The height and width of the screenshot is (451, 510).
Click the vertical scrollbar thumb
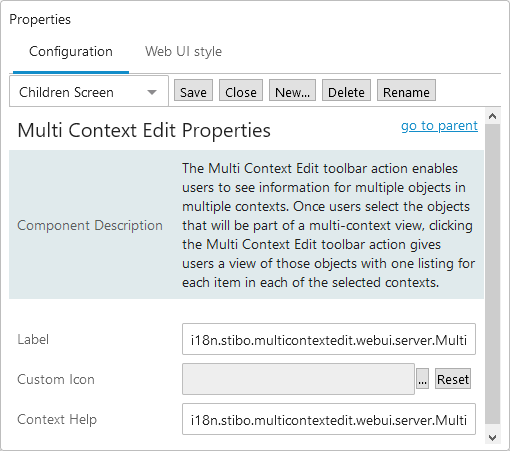pos(492,274)
